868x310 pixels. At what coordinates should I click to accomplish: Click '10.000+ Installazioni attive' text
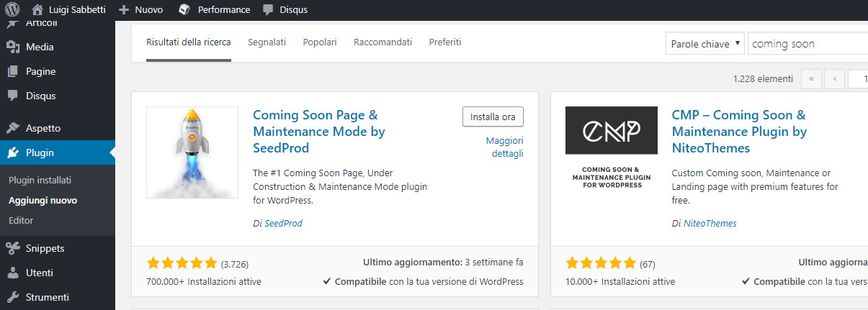point(621,282)
